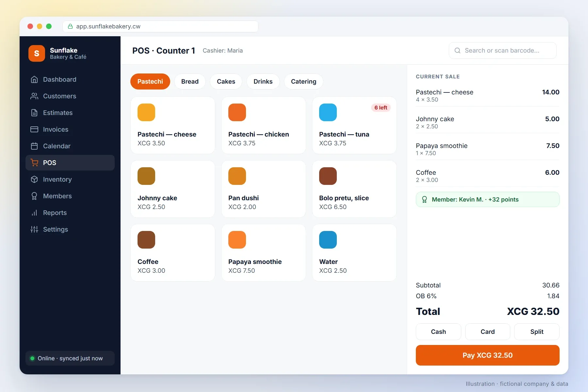Click the Inventory box icon
The image size is (588, 392).
tap(34, 179)
